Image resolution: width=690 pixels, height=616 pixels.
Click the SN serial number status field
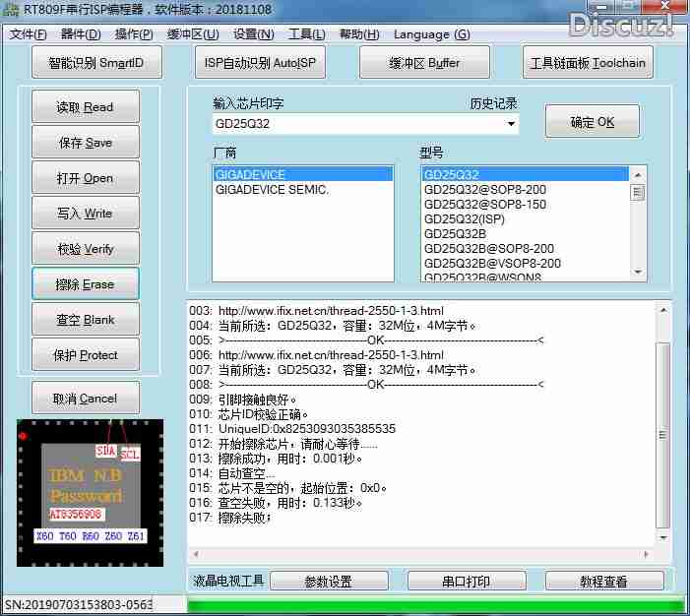click(79, 605)
